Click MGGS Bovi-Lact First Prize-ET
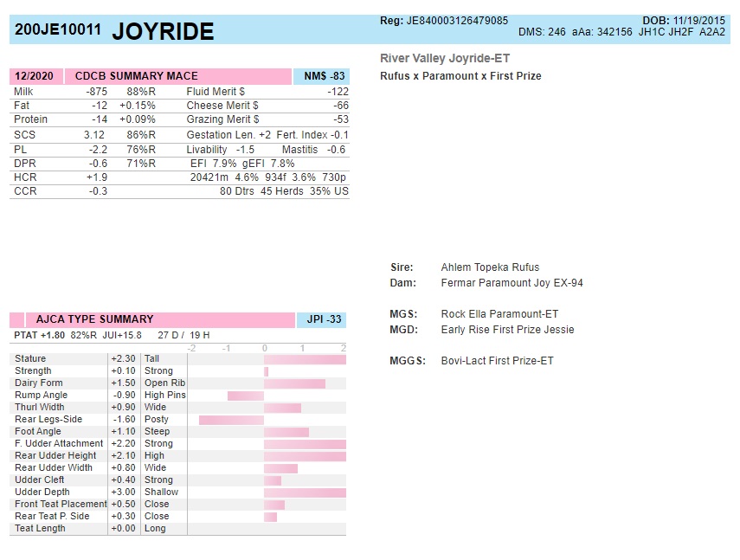 coord(497,361)
